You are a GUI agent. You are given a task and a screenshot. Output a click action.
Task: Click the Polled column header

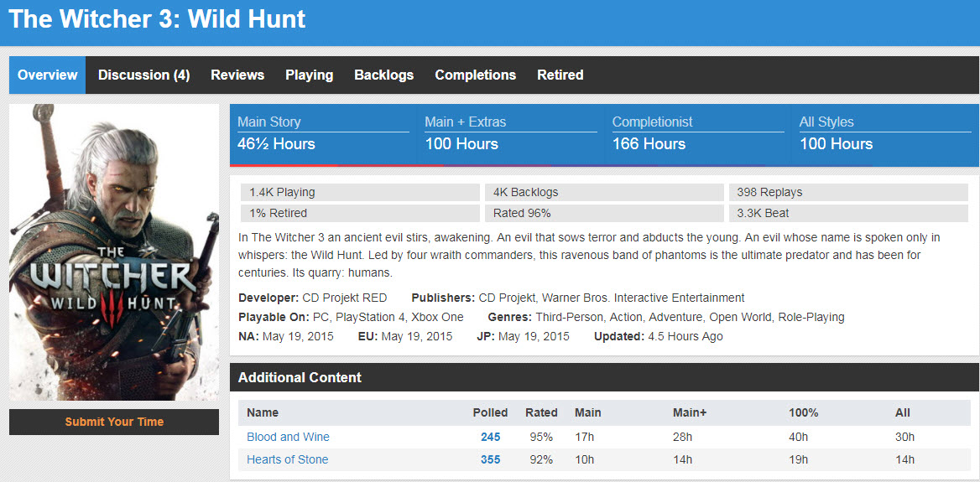click(490, 412)
